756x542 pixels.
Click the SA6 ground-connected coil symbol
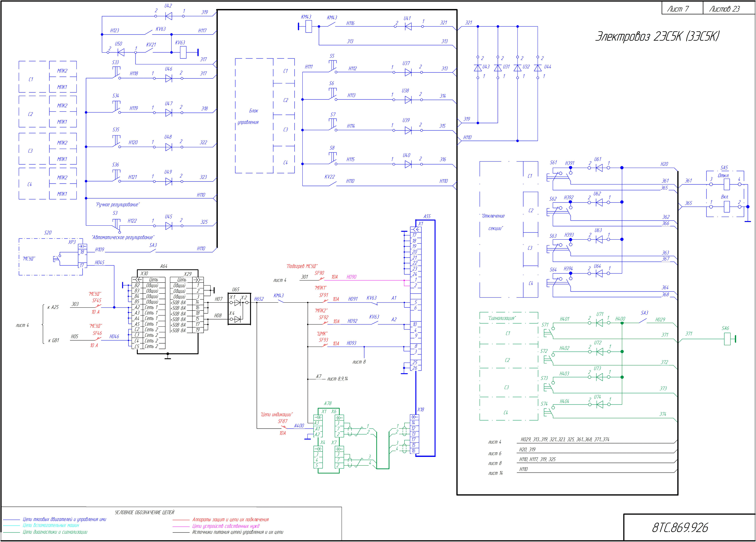point(727,339)
